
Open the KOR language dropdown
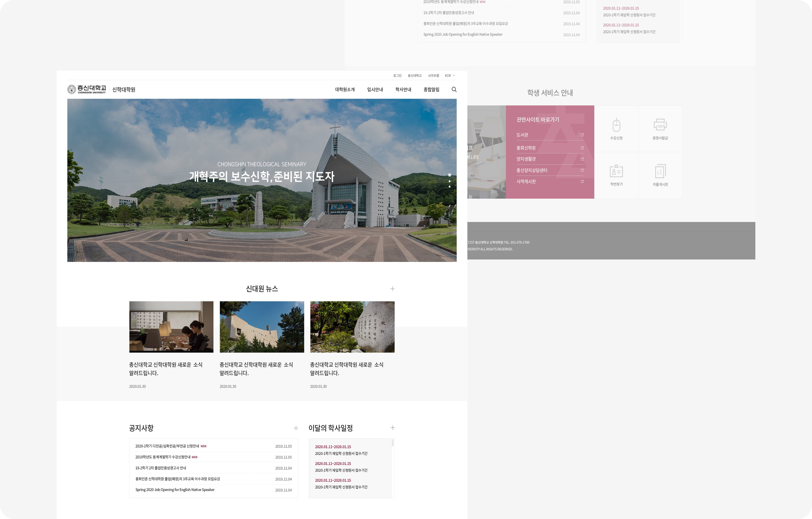[x=449, y=75]
